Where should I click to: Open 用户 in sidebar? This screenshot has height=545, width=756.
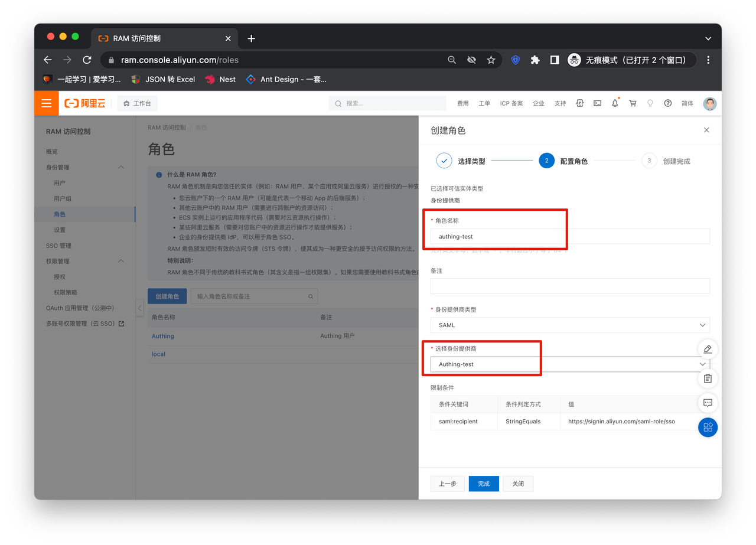tap(60, 183)
